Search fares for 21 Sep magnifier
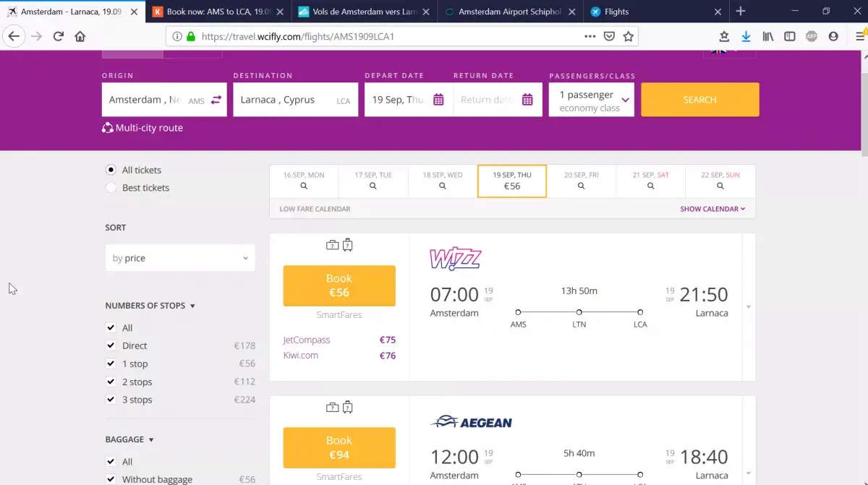 (x=651, y=186)
